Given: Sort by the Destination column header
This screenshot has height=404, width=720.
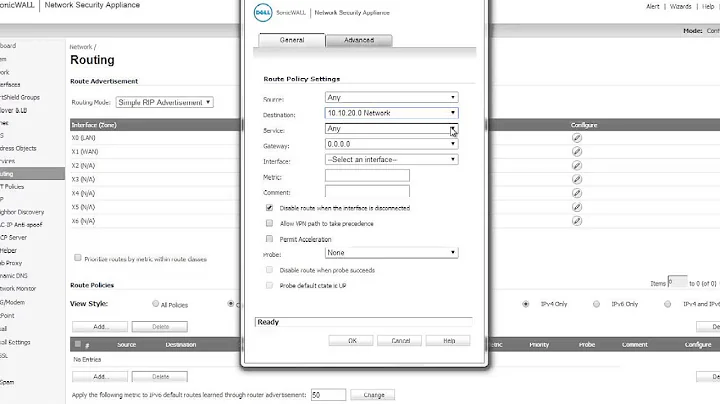Looking at the screenshot, I should coord(181,344).
